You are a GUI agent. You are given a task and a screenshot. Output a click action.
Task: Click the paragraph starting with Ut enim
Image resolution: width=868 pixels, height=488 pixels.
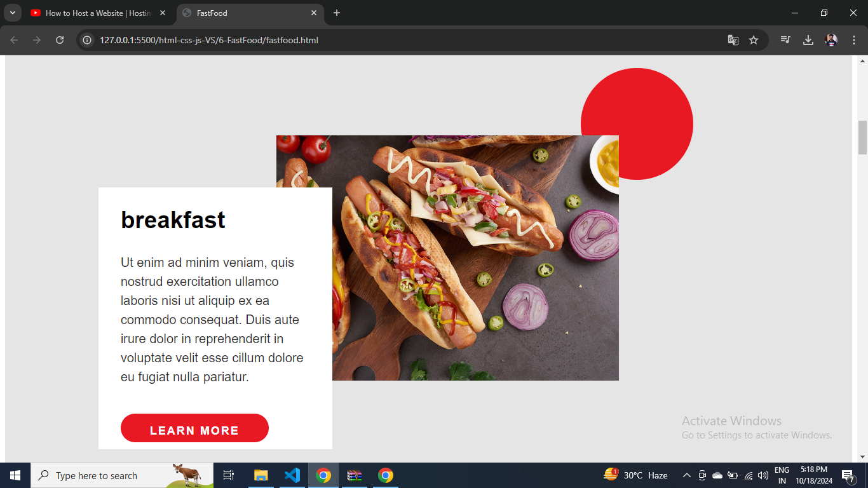213,320
